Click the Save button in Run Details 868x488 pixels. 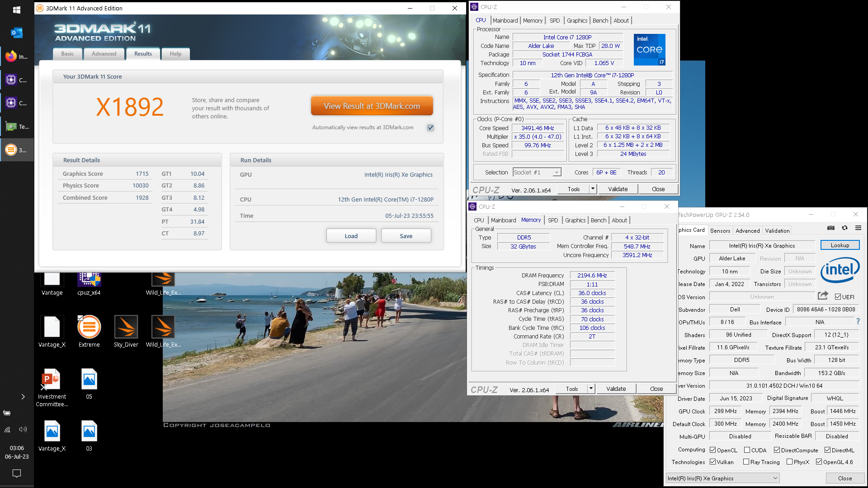pyautogui.click(x=406, y=236)
